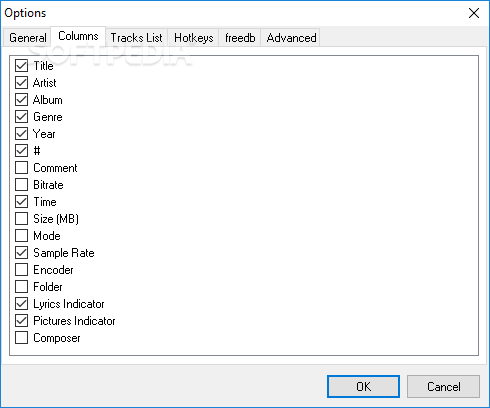
Task: Confirm settings with the OK button
Action: point(363,387)
